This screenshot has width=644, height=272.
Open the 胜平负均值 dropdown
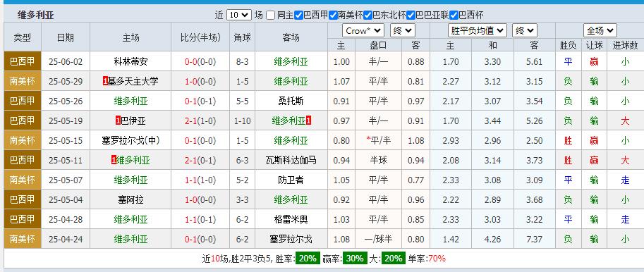[x=478, y=31]
